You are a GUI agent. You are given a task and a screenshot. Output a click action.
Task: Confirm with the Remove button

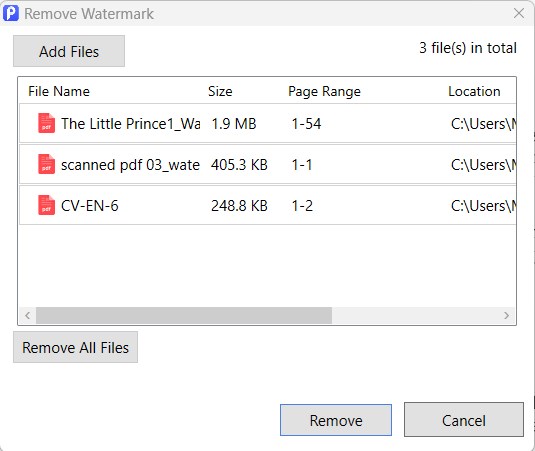(x=336, y=420)
